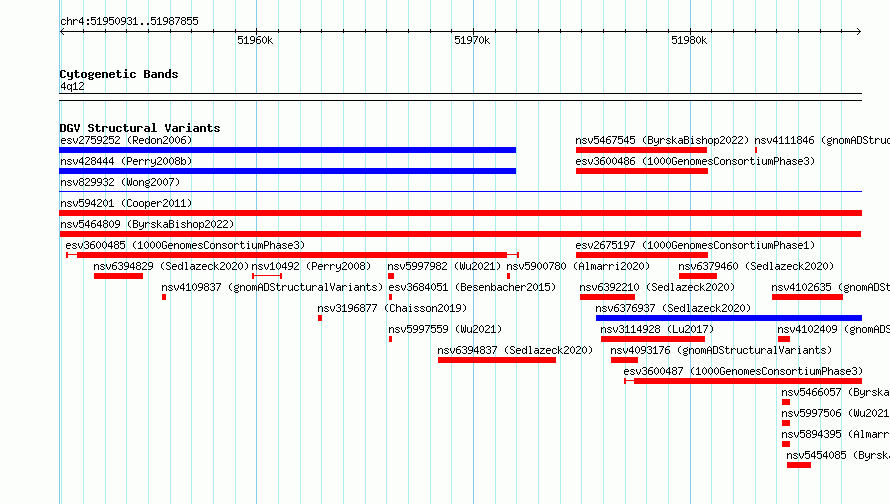The image size is (890, 504).
Task: Click the red bar under nsv4102635
Action: click(807, 297)
